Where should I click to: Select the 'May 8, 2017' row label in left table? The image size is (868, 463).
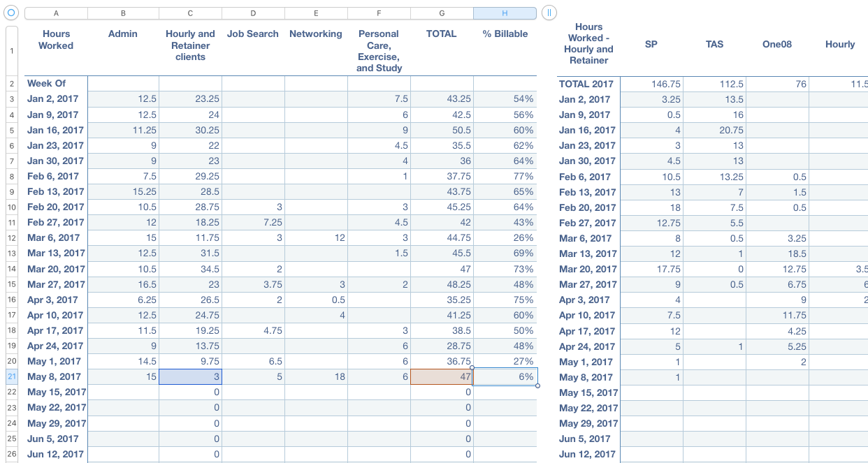pos(56,376)
